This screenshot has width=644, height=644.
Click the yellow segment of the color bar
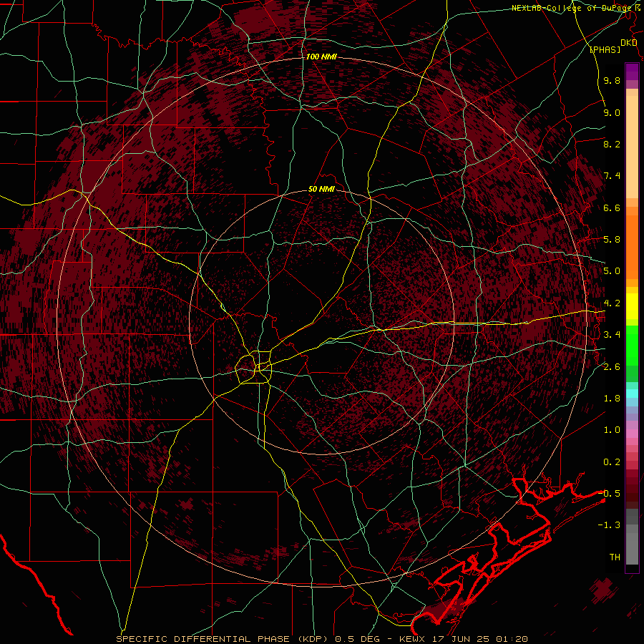[632, 306]
